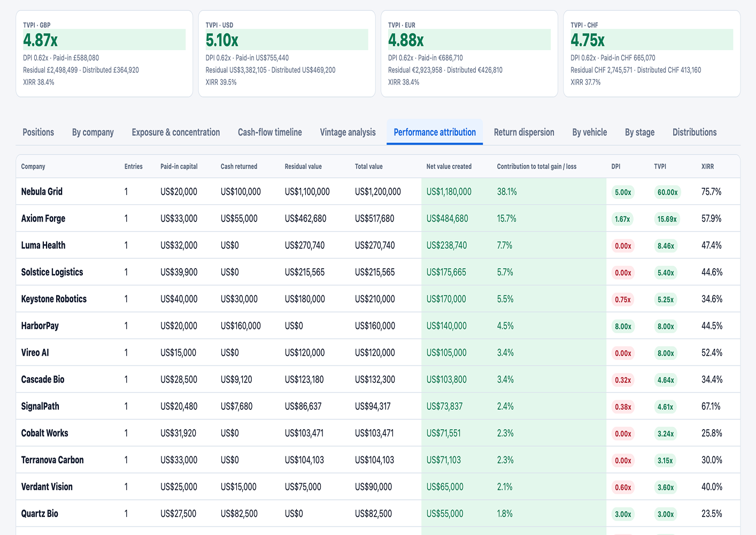
Task: Click Contribution to total gain / loss header
Action: pos(537,166)
